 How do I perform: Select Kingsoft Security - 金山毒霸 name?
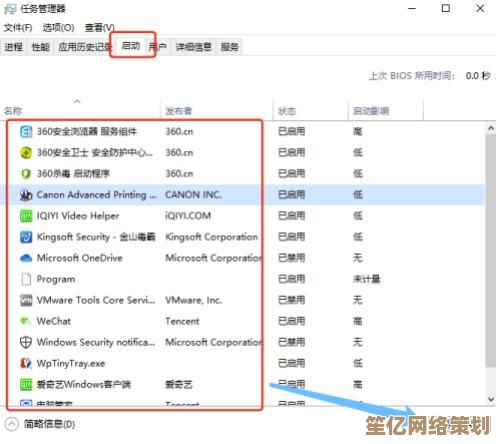(96, 237)
